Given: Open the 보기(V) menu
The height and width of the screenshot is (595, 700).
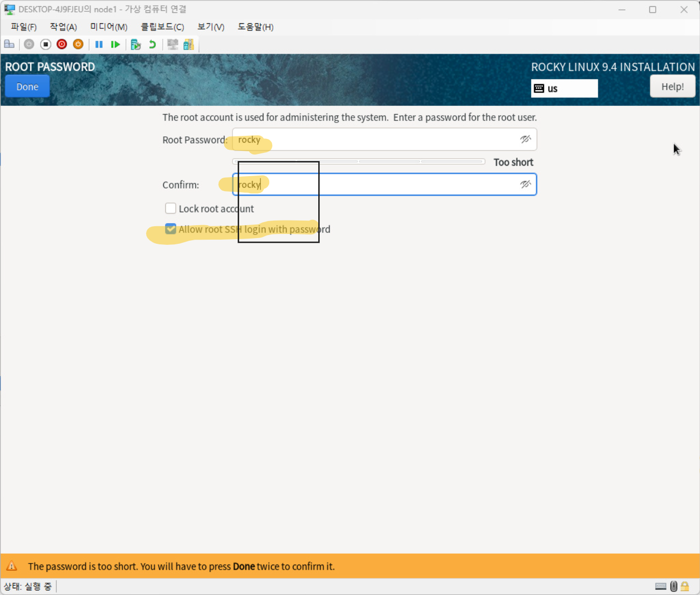Looking at the screenshot, I should tap(211, 27).
